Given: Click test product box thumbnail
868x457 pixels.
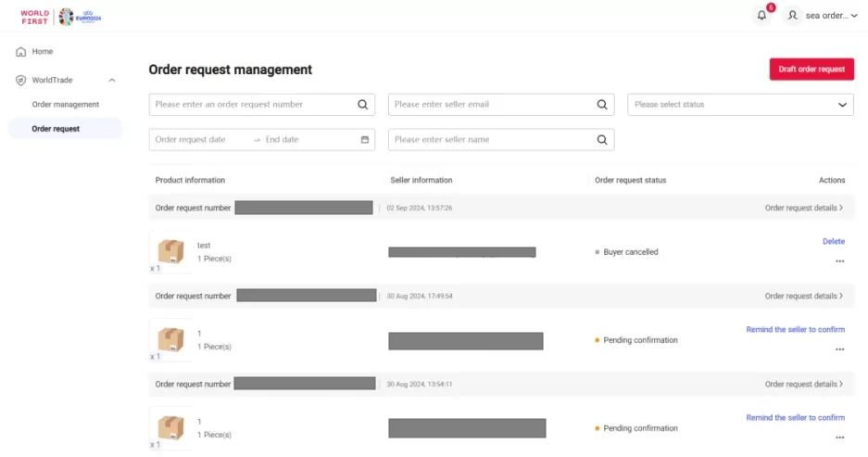Looking at the screenshot, I should tap(170, 251).
